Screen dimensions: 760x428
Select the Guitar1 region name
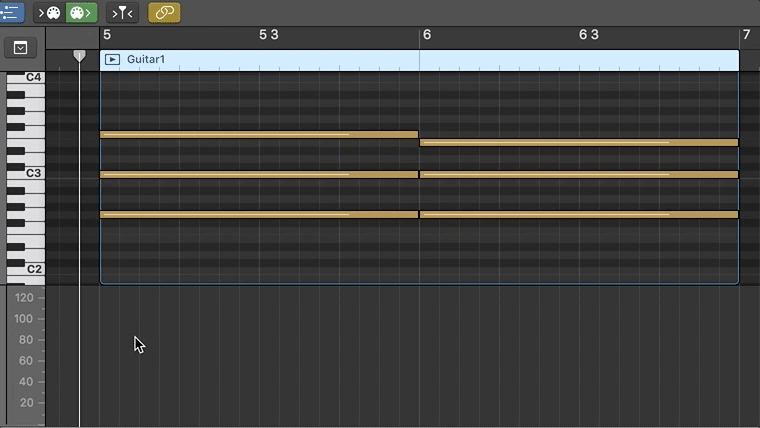[x=146, y=60]
